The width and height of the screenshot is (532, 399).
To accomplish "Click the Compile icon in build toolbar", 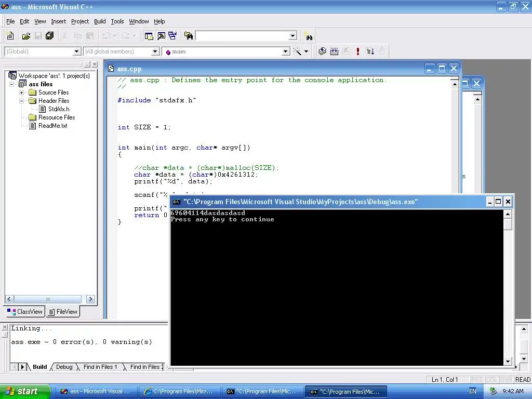I will 322,51.
